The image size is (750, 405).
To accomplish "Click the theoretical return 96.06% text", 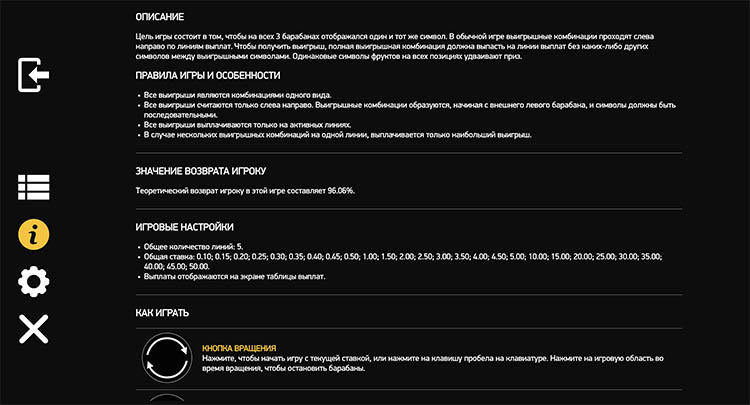I will 245,190.
